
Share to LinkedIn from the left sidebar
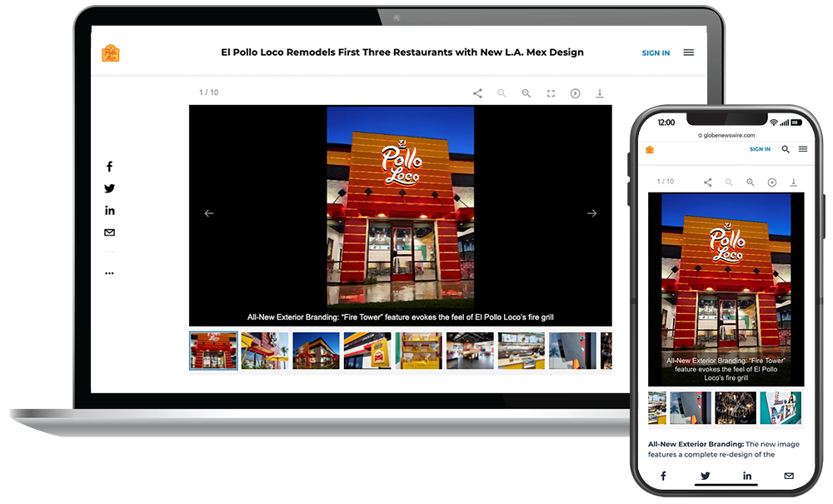coord(109,210)
